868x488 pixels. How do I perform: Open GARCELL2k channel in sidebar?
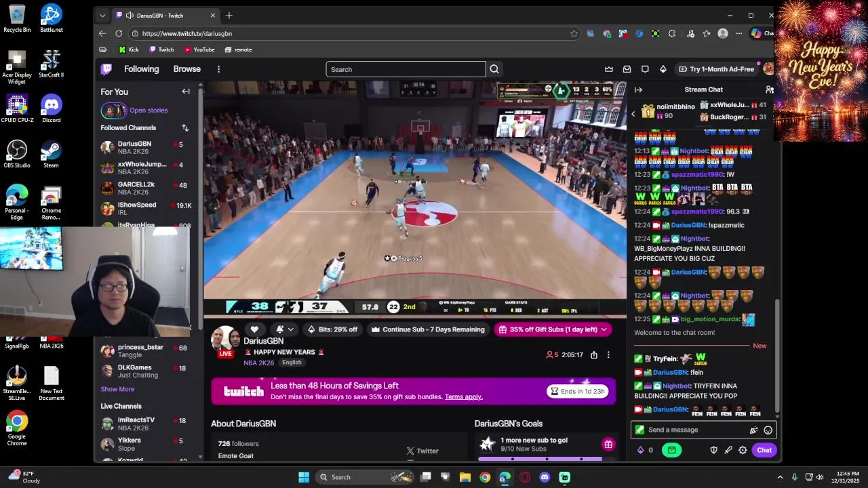[x=146, y=188]
